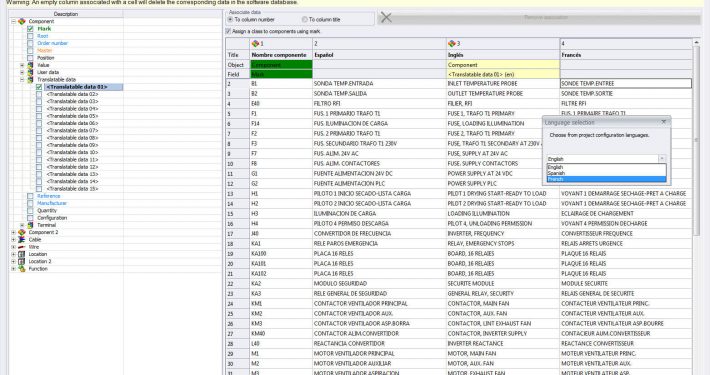Collapse the Translatable data node
This screenshot has height=375, width=710.
(x=22, y=79)
